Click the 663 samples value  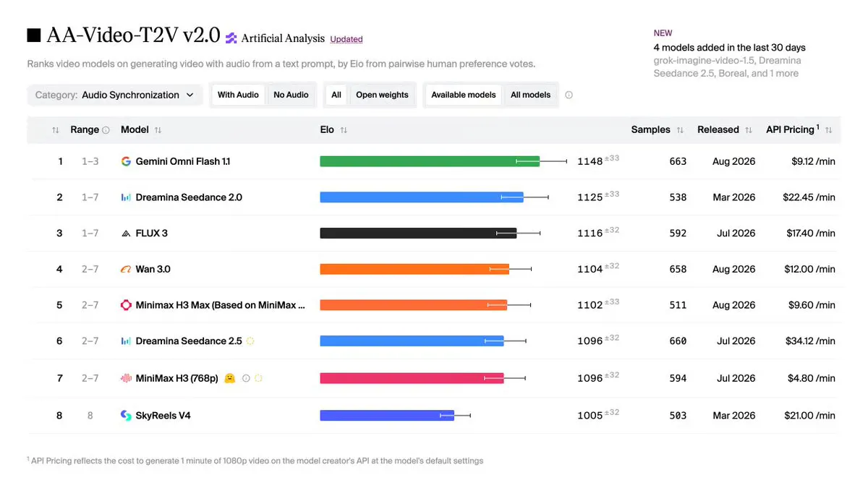point(678,161)
